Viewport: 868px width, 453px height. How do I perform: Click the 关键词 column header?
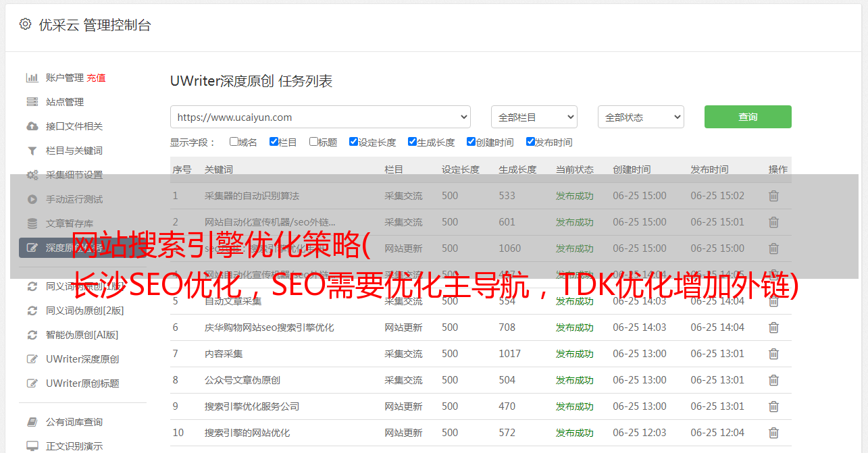(x=219, y=169)
